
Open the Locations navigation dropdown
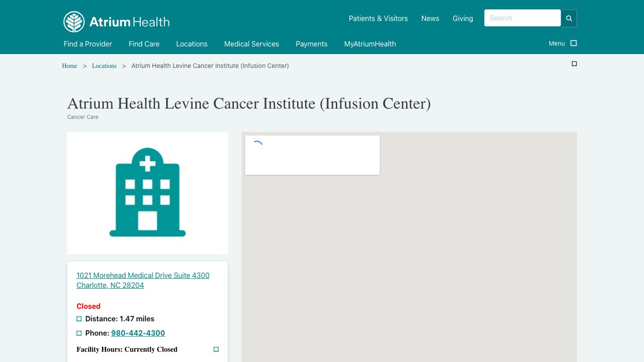(x=192, y=44)
